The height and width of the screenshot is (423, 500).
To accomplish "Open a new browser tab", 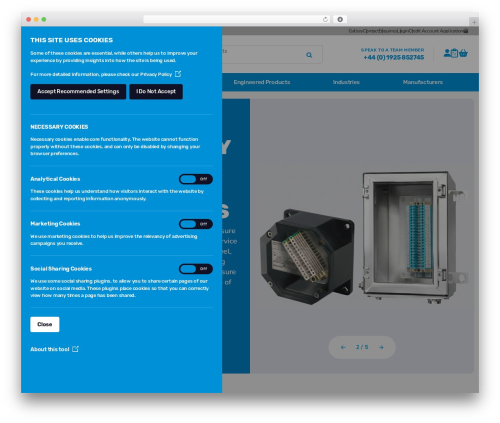I will (x=474, y=22).
